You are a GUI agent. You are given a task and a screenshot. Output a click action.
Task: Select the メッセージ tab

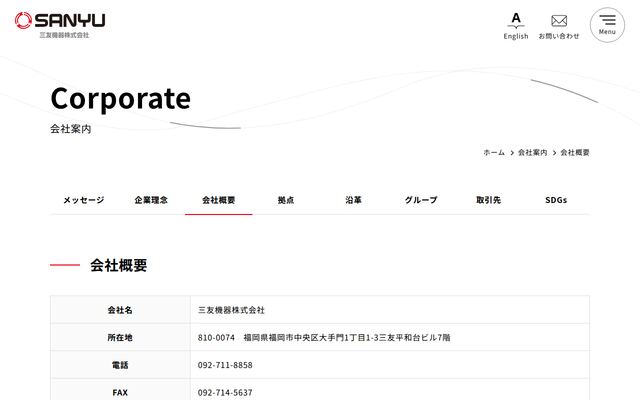click(x=84, y=200)
